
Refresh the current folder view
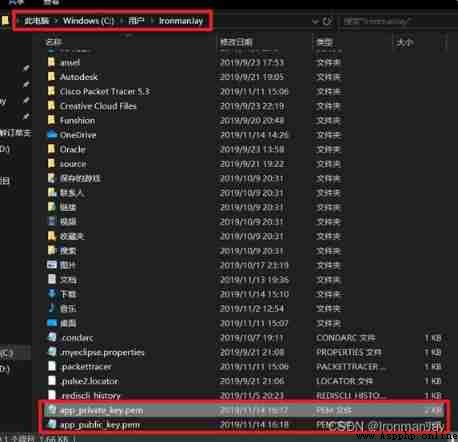pyautogui.click(x=327, y=21)
